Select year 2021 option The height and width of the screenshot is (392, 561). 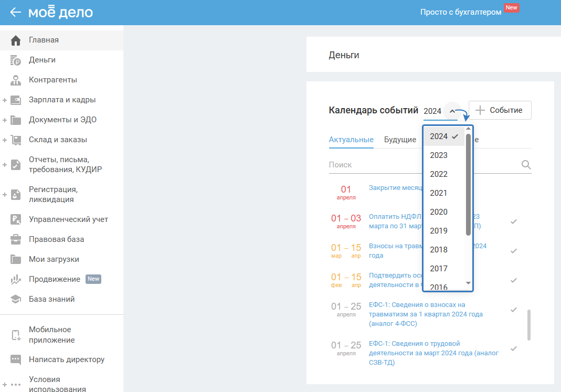pyautogui.click(x=444, y=193)
